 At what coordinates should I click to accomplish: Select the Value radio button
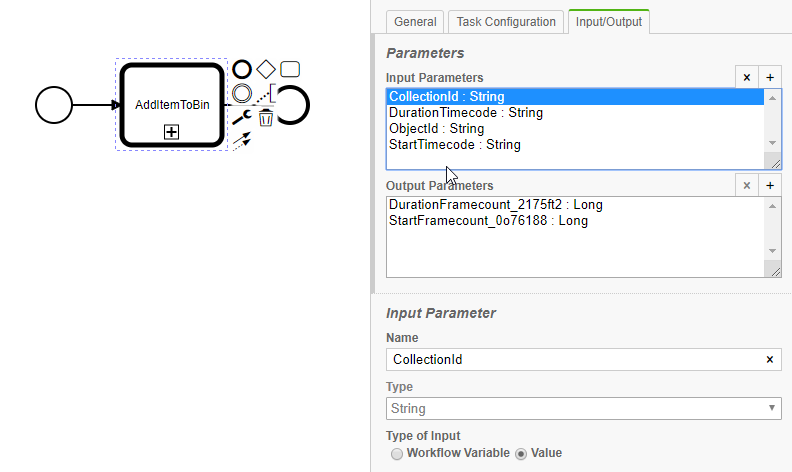pyautogui.click(x=521, y=453)
